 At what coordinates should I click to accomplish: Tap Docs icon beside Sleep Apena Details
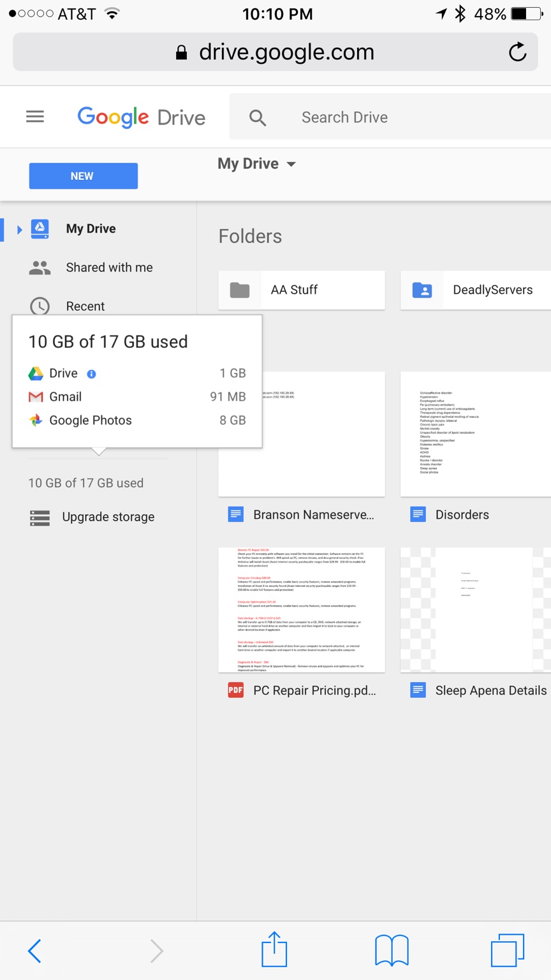coord(418,690)
